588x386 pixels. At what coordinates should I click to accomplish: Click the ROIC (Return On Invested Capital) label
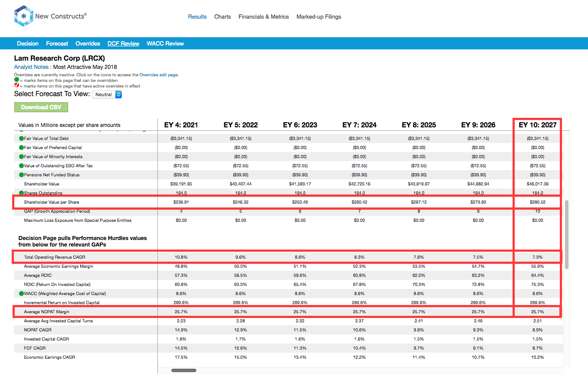coord(57,285)
